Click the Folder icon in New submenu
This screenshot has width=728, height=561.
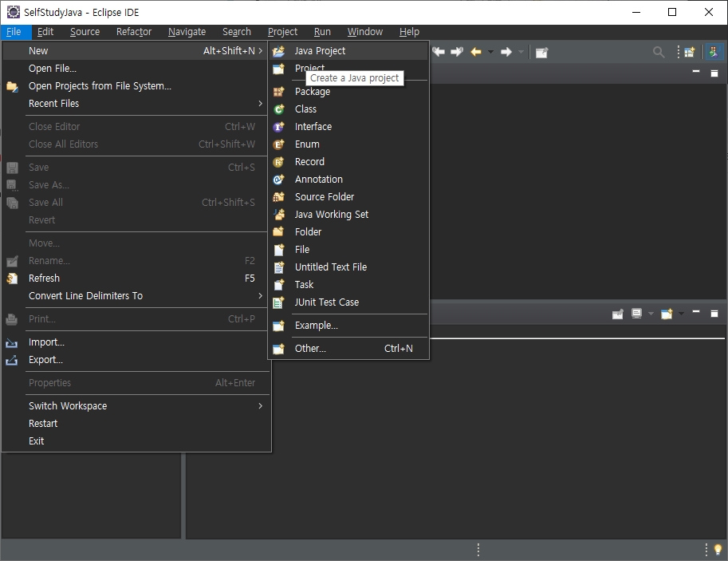click(278, 232)
